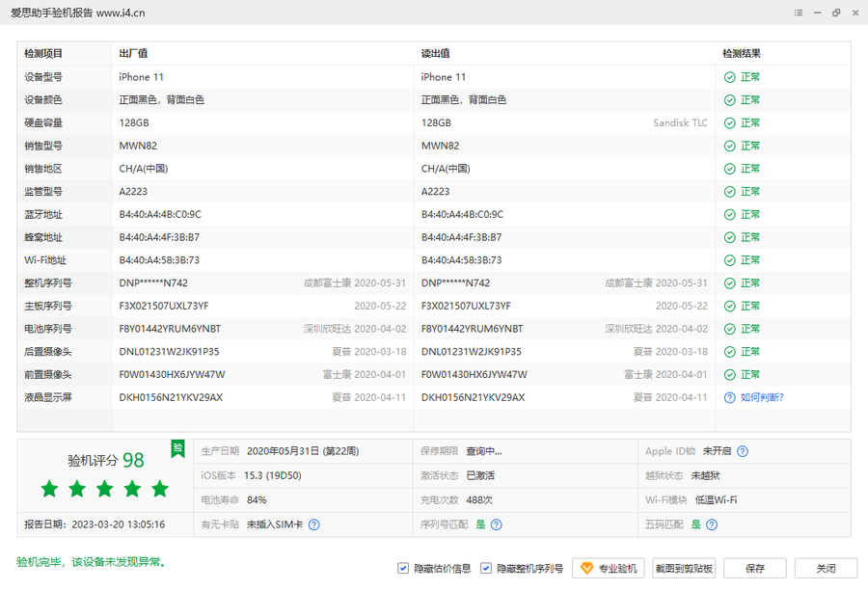
Task: Click 截图到剪贴板 button
Action: point(684,568)
